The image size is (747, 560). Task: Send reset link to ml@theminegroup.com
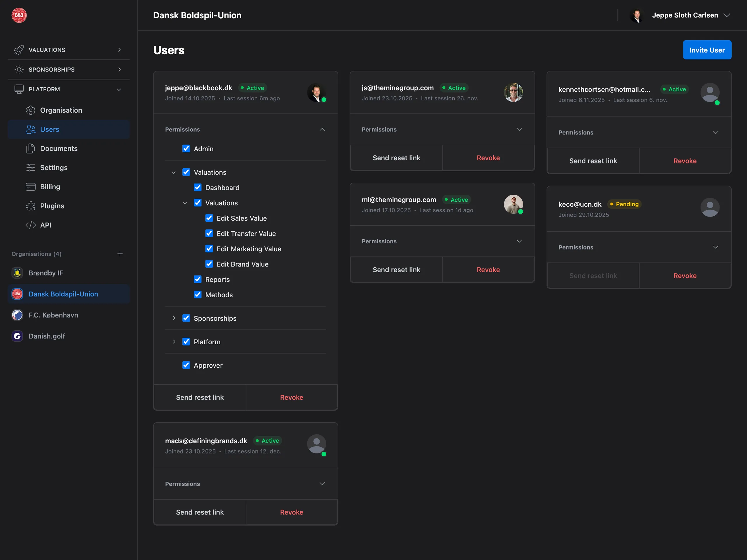point(397,270)
